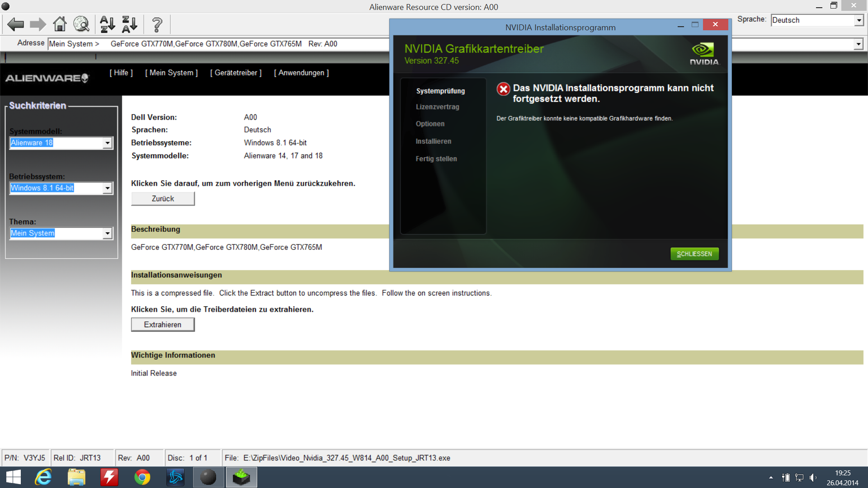868x488 pixels.
Task: Select the Optionen installer step
Action: click(x=430, y=124)
